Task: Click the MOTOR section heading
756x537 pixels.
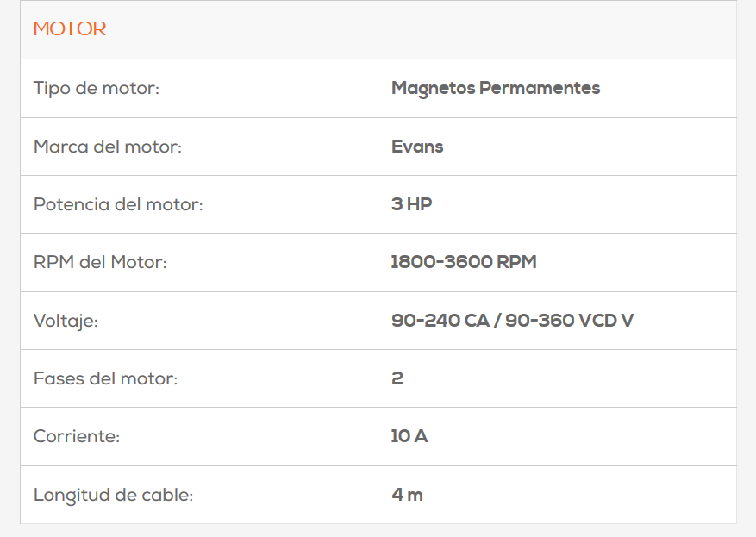Action: (x=70, y=29)
